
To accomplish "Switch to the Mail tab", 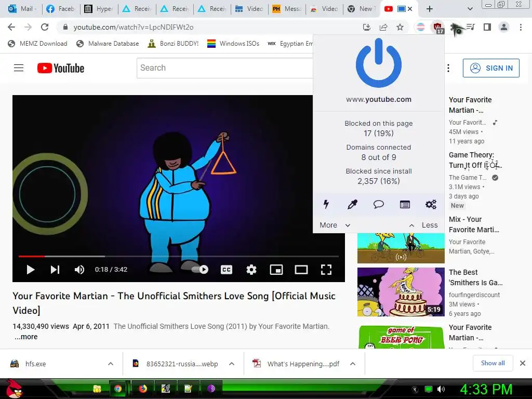I will coord(22,9).
